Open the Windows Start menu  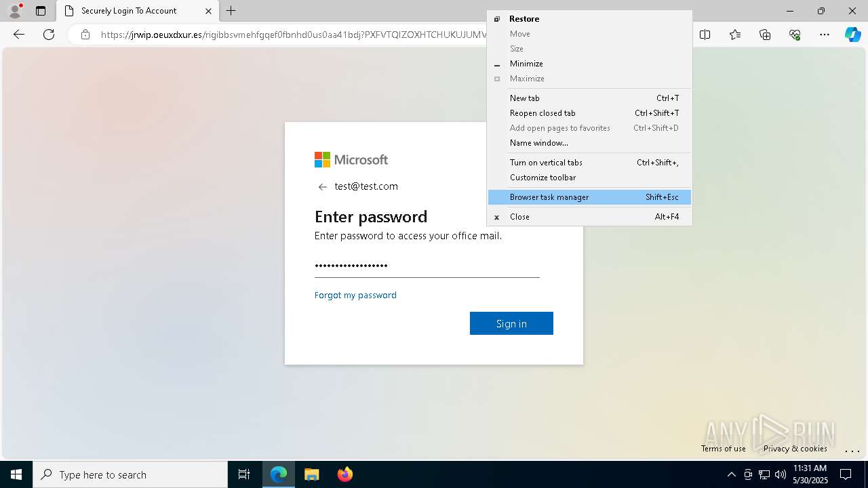tap(16, 474)
